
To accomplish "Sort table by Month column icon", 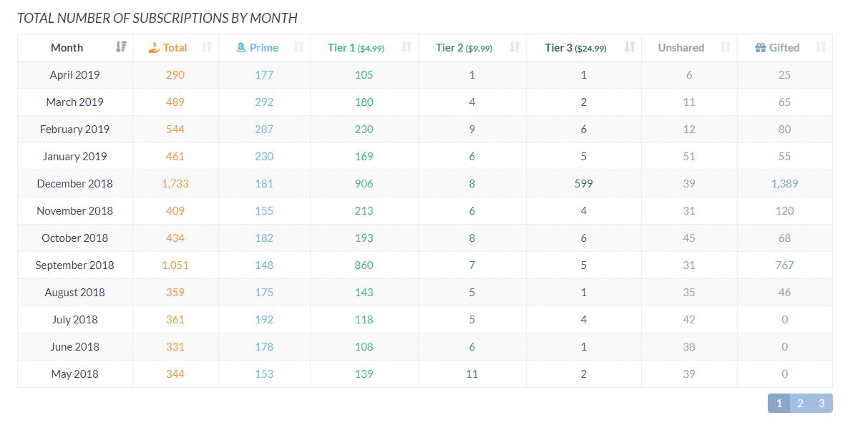I will pos(121,47).
